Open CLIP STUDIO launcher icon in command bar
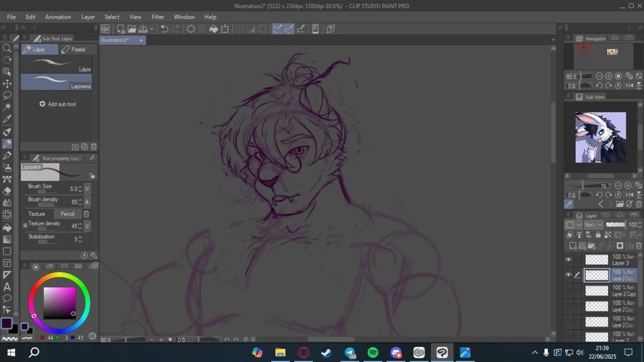Image resolution: width=644 pixels, height=362 pixels. tap(105, 29)
